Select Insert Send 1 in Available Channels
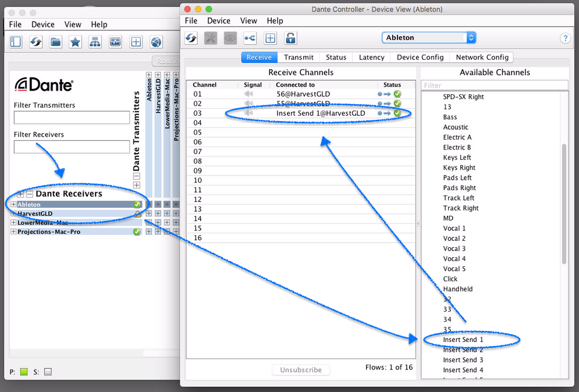This screenshot has width=579, height=392. coord(463,340)
